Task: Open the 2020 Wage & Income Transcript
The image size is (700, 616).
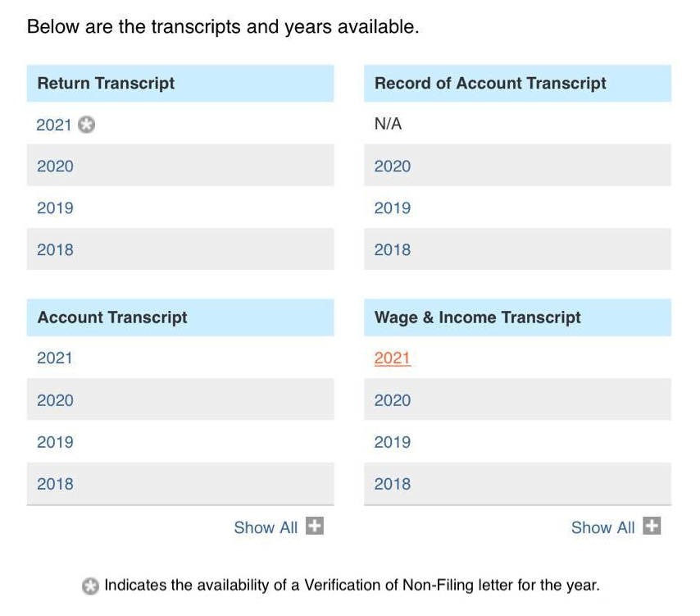Action: (392, 400)
